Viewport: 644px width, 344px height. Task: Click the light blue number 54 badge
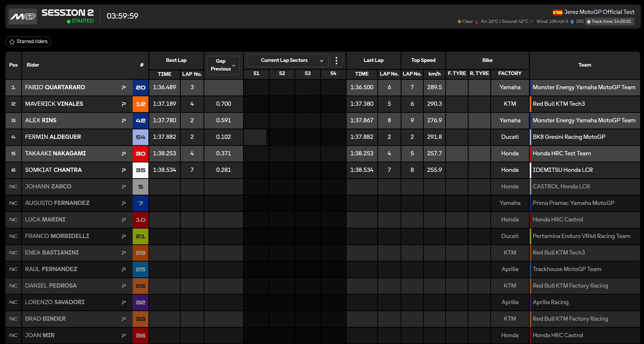(x=141, y=137)
